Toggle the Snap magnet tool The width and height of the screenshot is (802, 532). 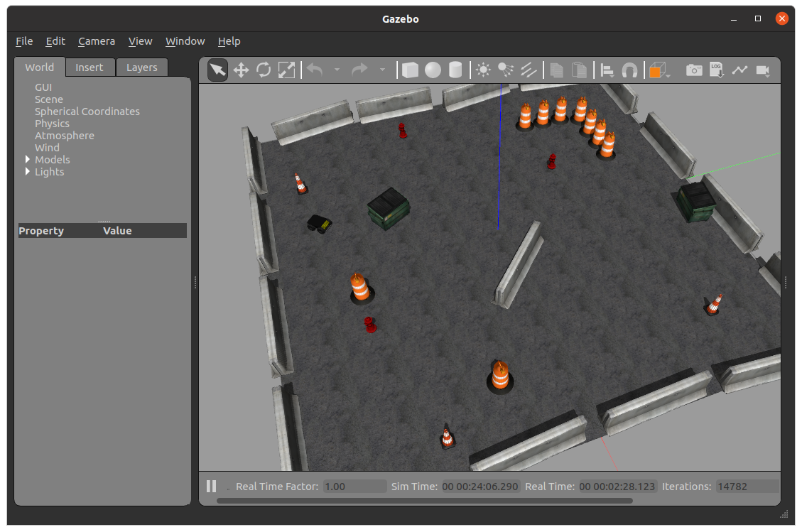pyautogui.click(x=629, y=70)
